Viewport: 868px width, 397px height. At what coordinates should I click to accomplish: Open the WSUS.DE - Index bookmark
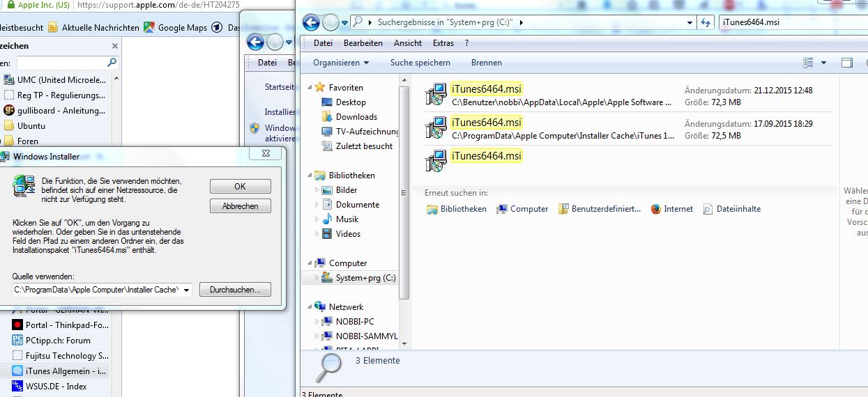50,387
